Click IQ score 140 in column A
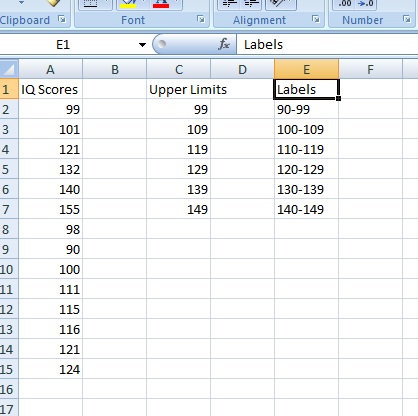This screenshot has height=416, width=418. click(x=50, y=189)
